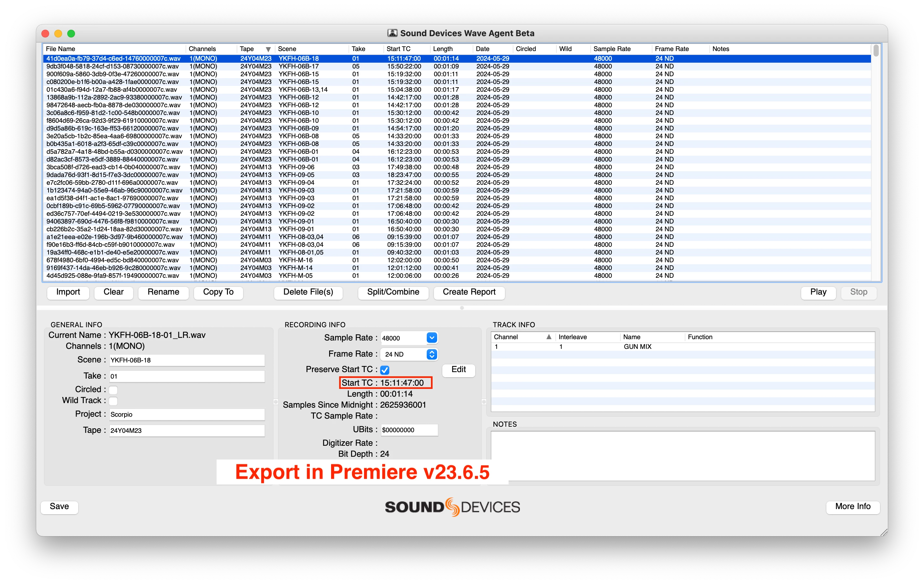
Task: Toggle the Preserve Start TC checkbox
Action: [x=385, y=370]
